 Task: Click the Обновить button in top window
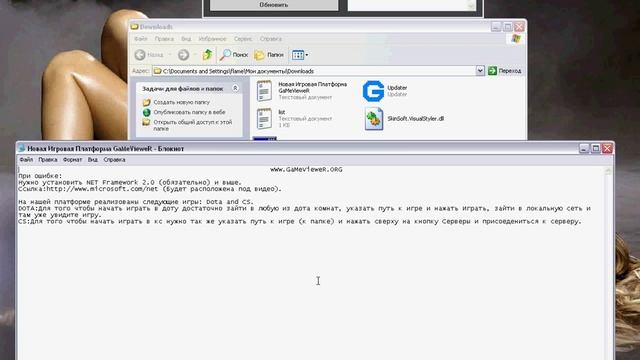274,5
